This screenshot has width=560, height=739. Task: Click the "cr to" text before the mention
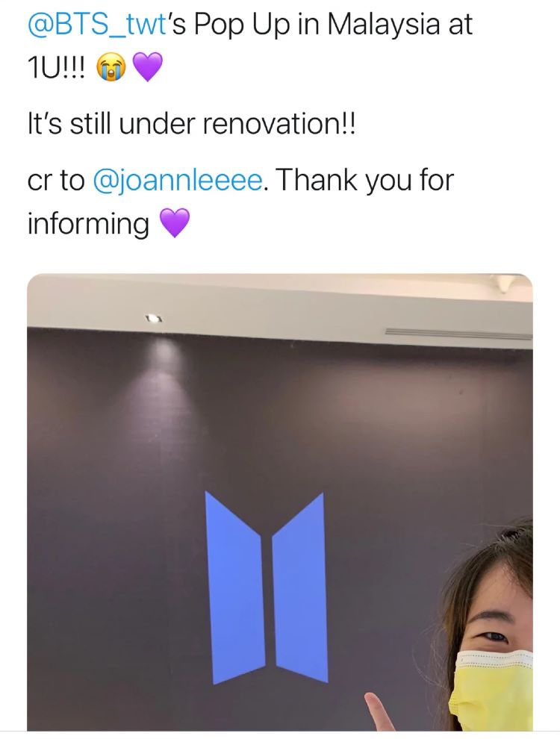[x=56, y=181]
